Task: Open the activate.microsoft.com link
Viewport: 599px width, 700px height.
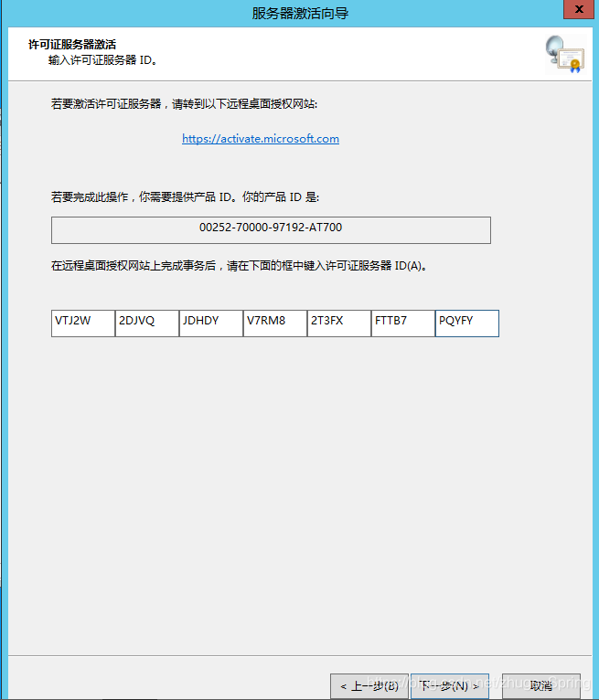Action: (261, 139)
